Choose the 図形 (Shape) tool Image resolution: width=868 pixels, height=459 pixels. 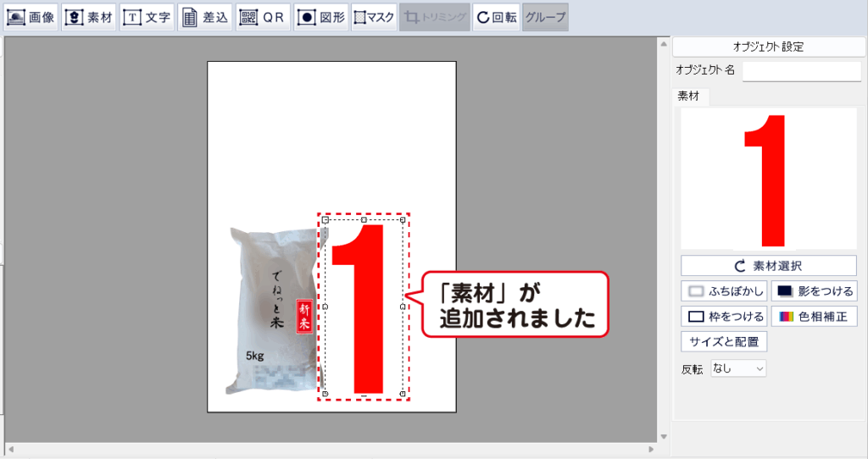(321, 17)
